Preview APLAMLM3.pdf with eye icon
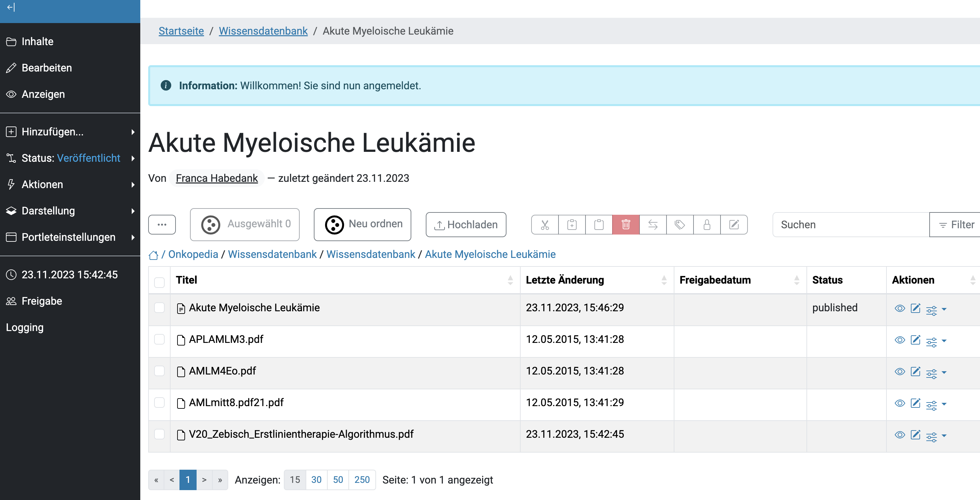This screenshot has width=980, height=500. pos(900,340)
